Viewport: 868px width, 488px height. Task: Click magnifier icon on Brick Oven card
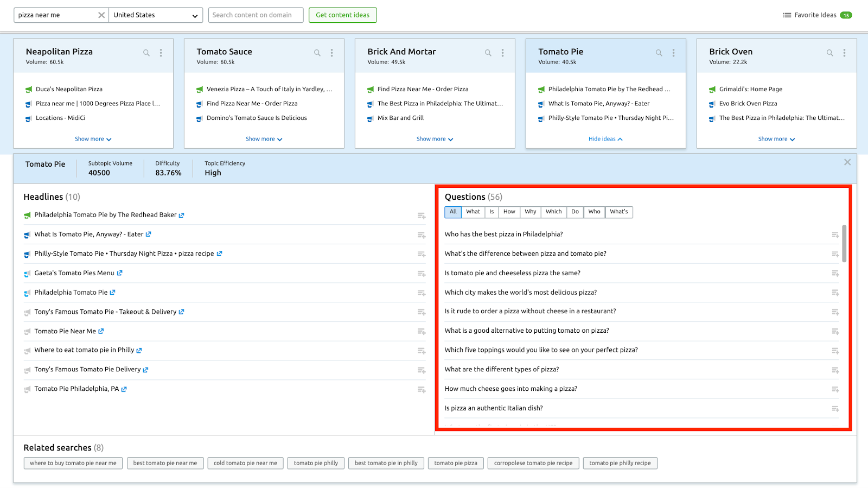(830, 53)
